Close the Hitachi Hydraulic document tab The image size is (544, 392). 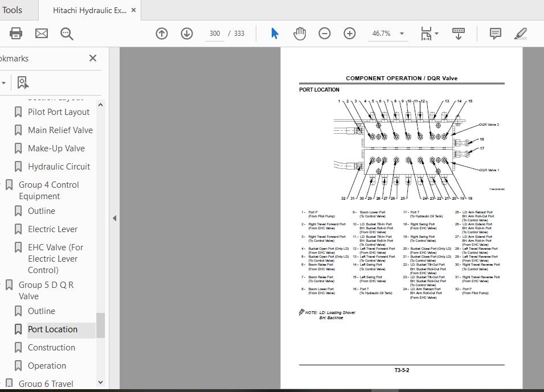[x=133, y=10]
